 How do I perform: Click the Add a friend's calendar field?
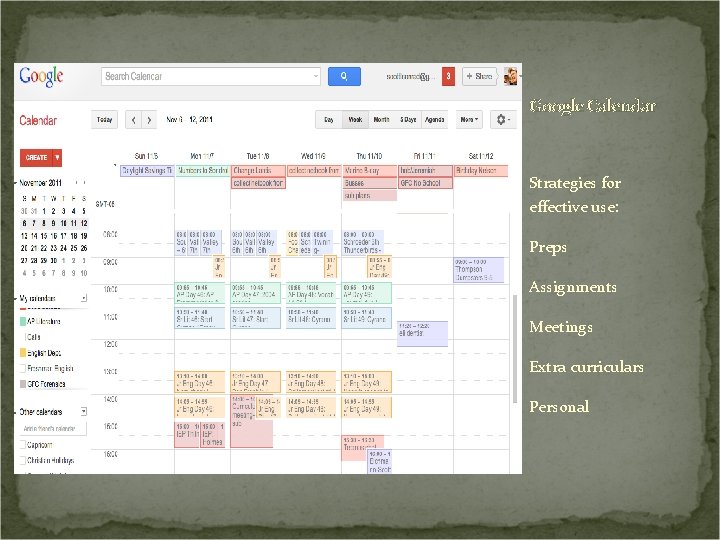53,428
